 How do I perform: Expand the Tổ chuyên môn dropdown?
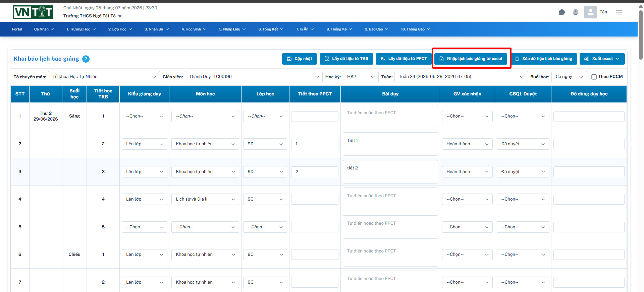(104, 77)
